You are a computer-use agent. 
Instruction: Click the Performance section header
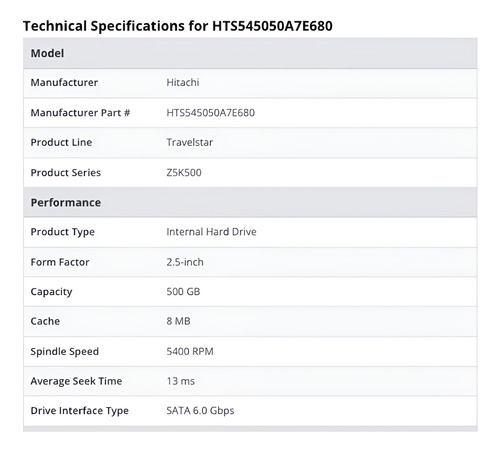point(250,202)
